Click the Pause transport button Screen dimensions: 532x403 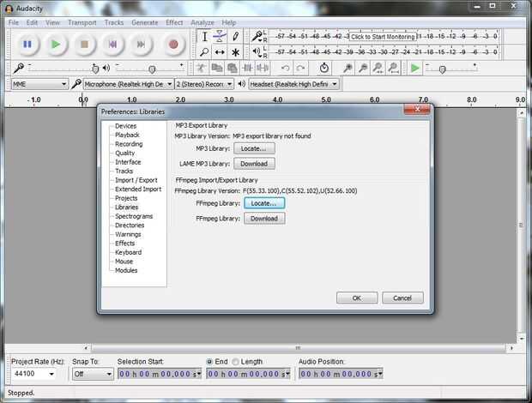pyautogui.click(x=27, y=44)
